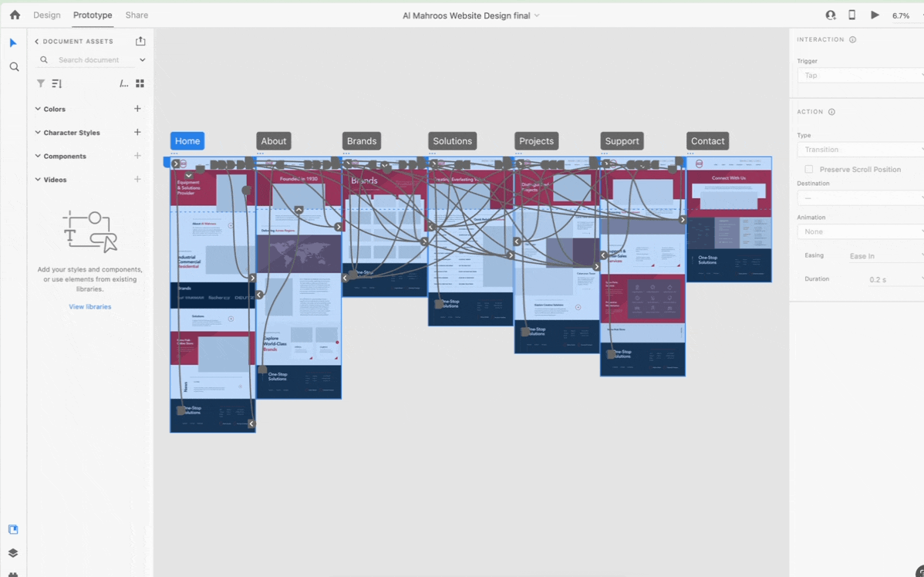
Task: Open the View libraries link
Action: click(x=90, y=306)
